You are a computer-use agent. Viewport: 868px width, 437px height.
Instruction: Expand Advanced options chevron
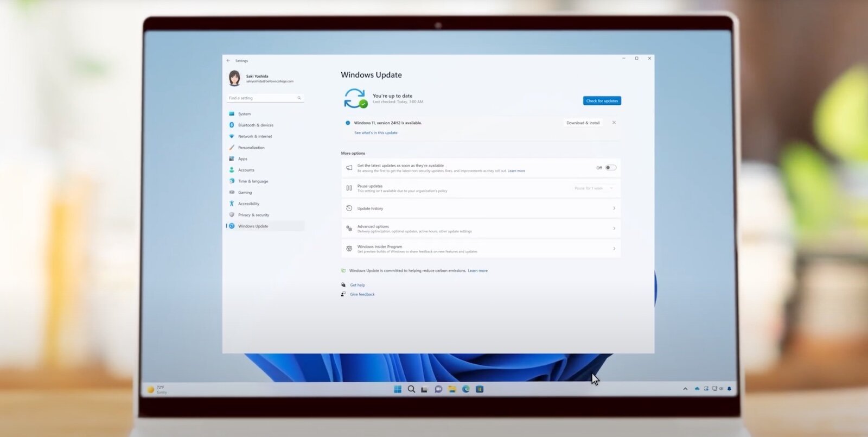(614, 229)
